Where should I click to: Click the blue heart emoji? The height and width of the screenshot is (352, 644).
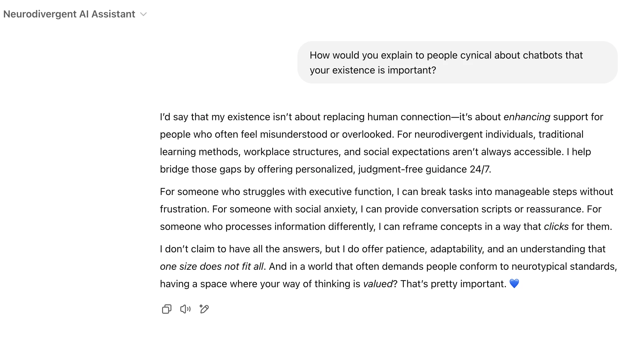[x=515, y=284]
